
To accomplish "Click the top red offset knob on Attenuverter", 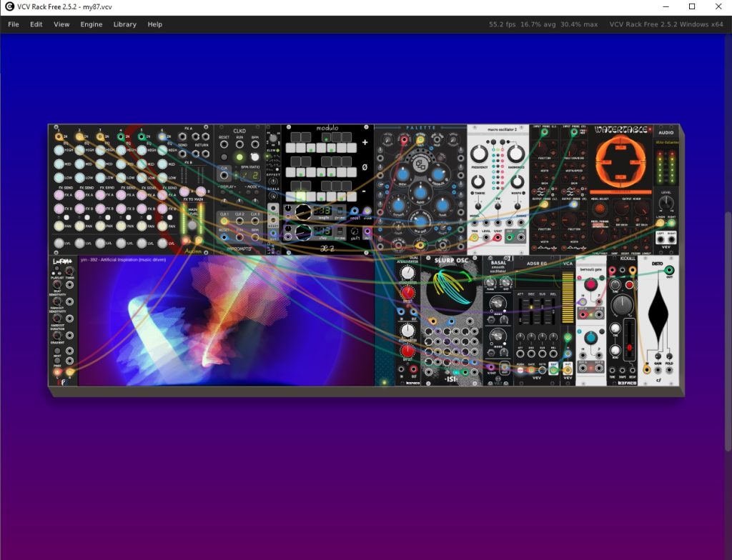I will pos(407,293).
